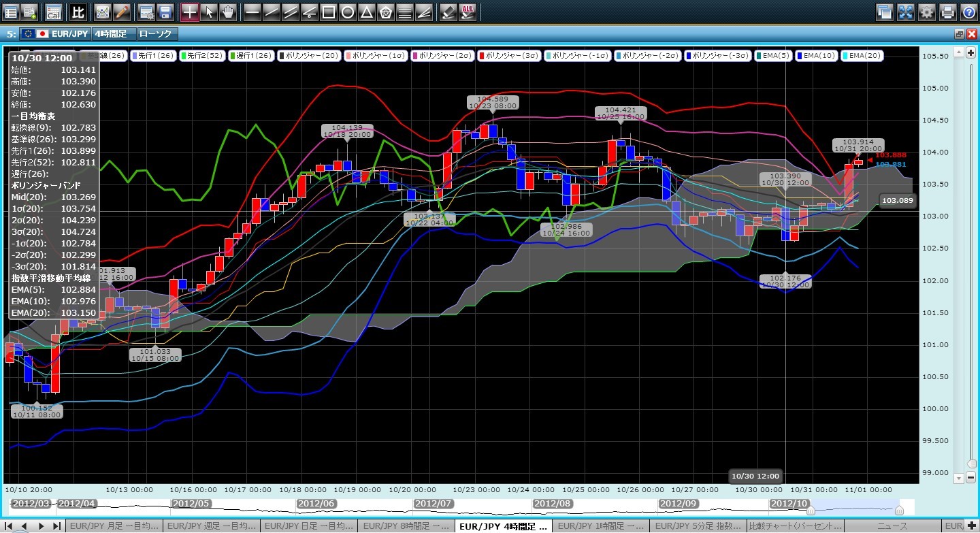Screen dimensions: 980x533
Task: Choose the rectangle drawing tool
Action: (x=328, y=12)
